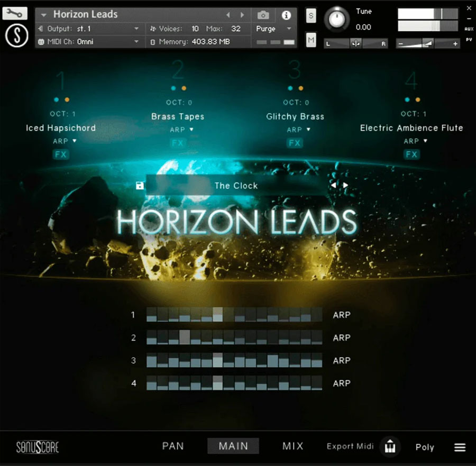Click the Poly button
Viewport: 476px width, 466px height.
425,447
